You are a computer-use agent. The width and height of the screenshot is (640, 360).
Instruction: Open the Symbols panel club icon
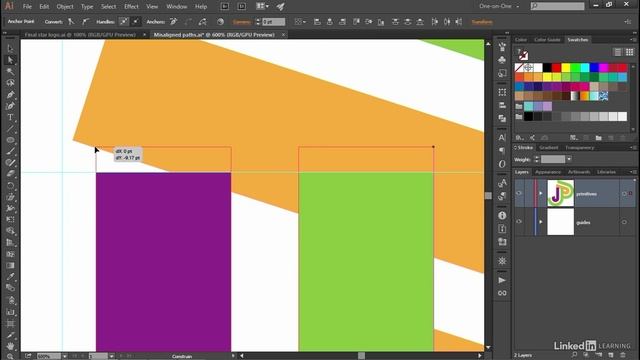coord(502,60)
